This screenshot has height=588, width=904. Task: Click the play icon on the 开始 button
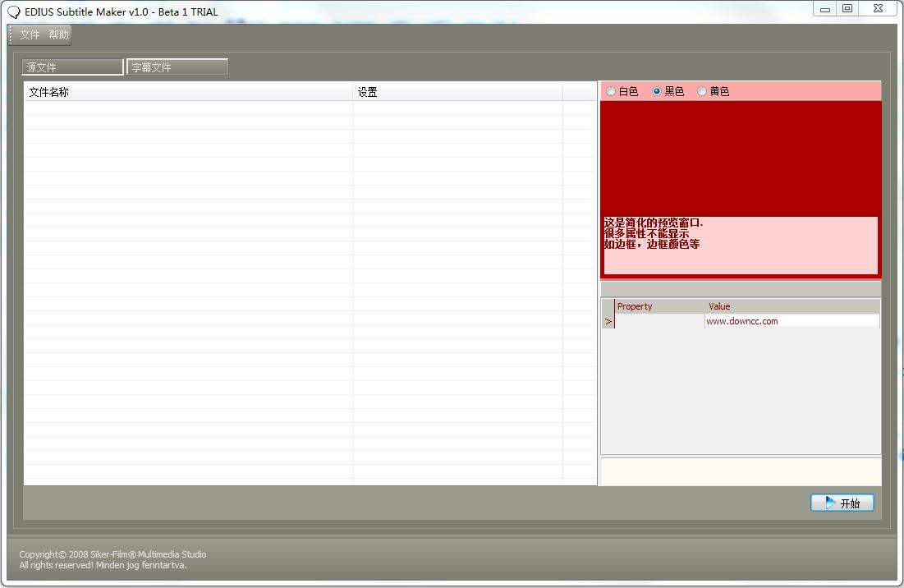[x=830, y=503]
